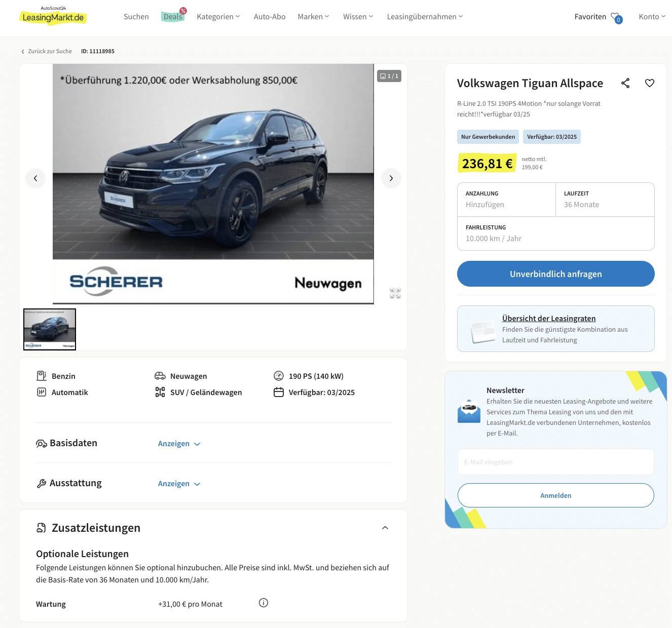Share this Tiguan Allspace listing
The image size is (672, 628).
tap(625, 83)
